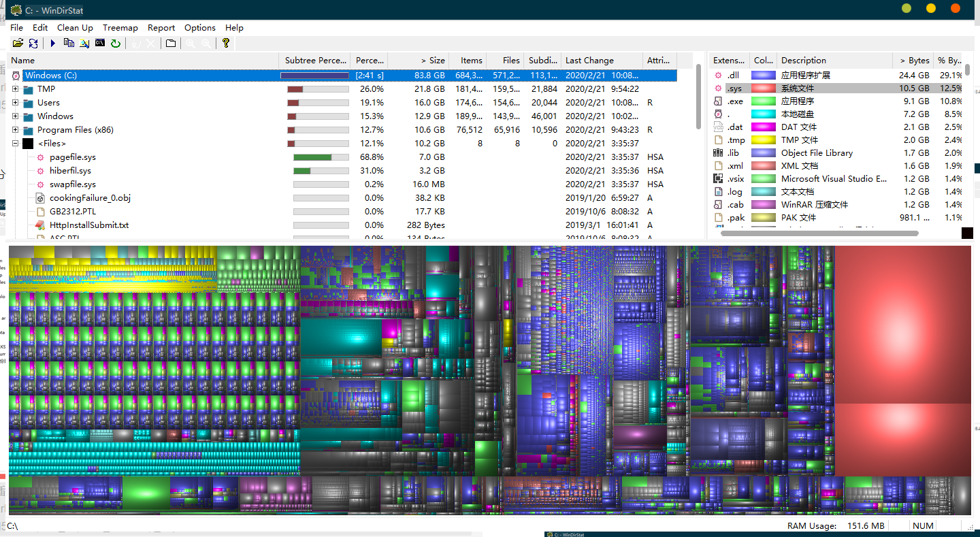Select the swapfile.sys file row
Image resolution: width=980 pixels, height=537 pixels.
[x=344, y=184]
